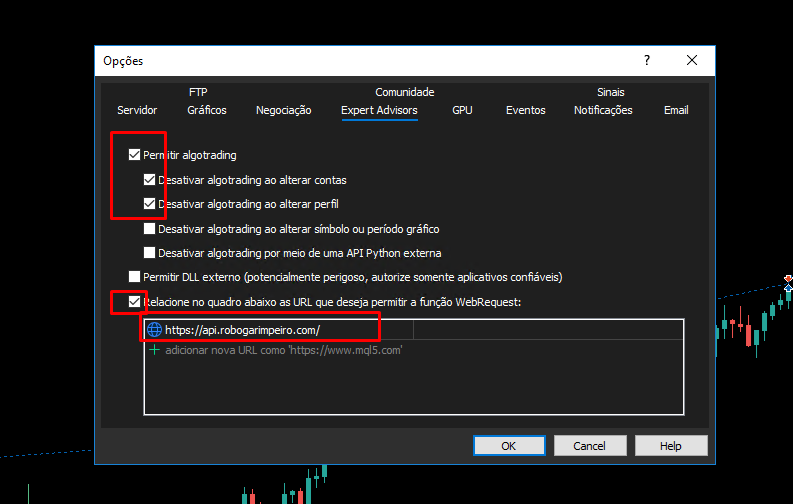This screenshot has height=504, width=793.
Task: Enable Desativar algotrading por API Python externa
Action: click(150, 253)
